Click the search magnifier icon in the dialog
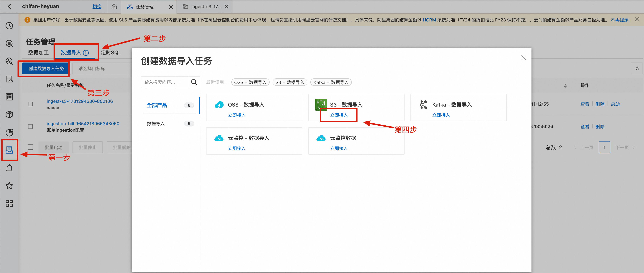The height and width of the screenshot is (273, 644). click(x=194, y=82)
